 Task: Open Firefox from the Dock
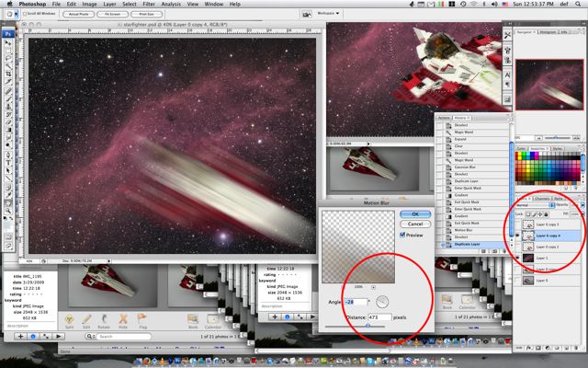147,361
